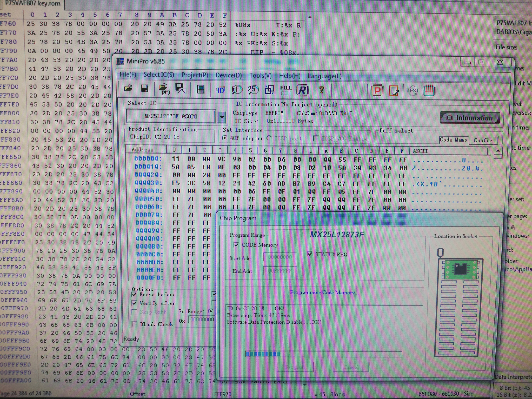
Task: Click the programming progress bar
Action: 323,354
